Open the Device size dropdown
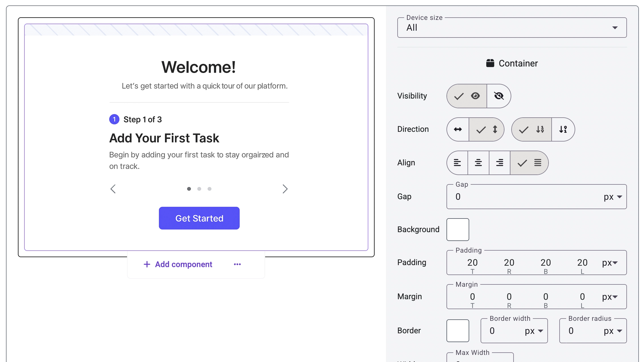 615,28
